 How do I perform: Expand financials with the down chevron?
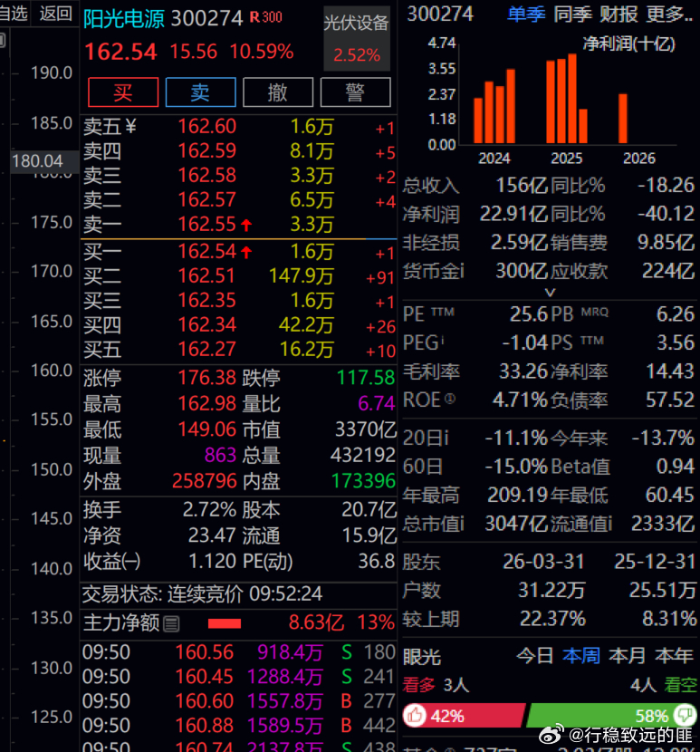tap(551, 292)
